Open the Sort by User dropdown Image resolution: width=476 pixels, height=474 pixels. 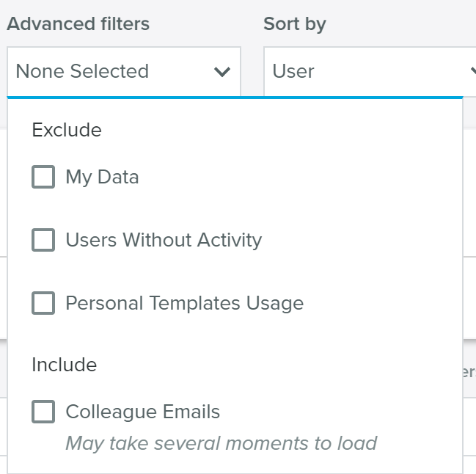(370, 71)
